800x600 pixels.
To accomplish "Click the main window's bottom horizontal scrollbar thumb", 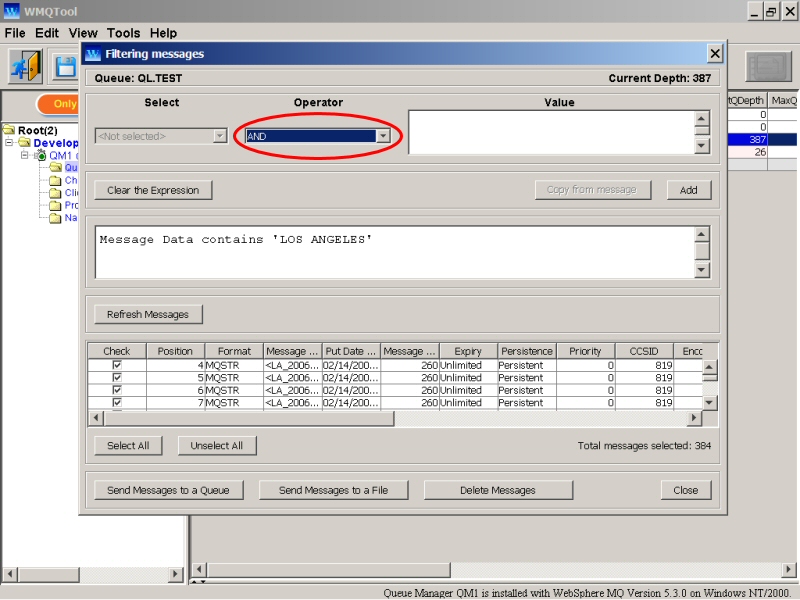I will click(329, 569).
